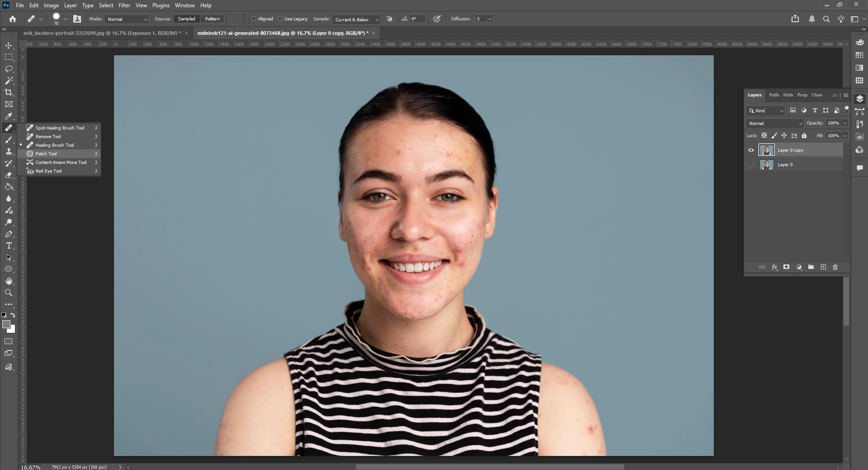Open the blending mode dropdown

click(774, 123)
